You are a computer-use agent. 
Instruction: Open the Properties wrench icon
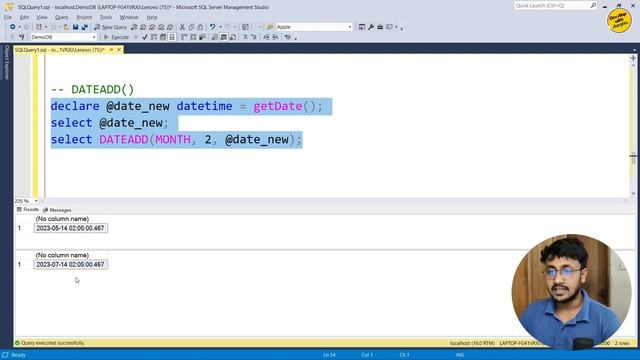(x=371, y=27)
